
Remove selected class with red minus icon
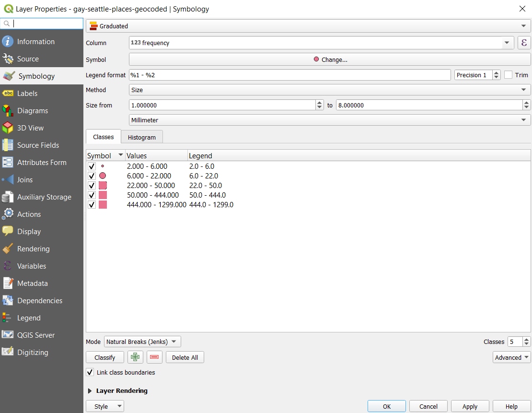(x=154, y=357)
